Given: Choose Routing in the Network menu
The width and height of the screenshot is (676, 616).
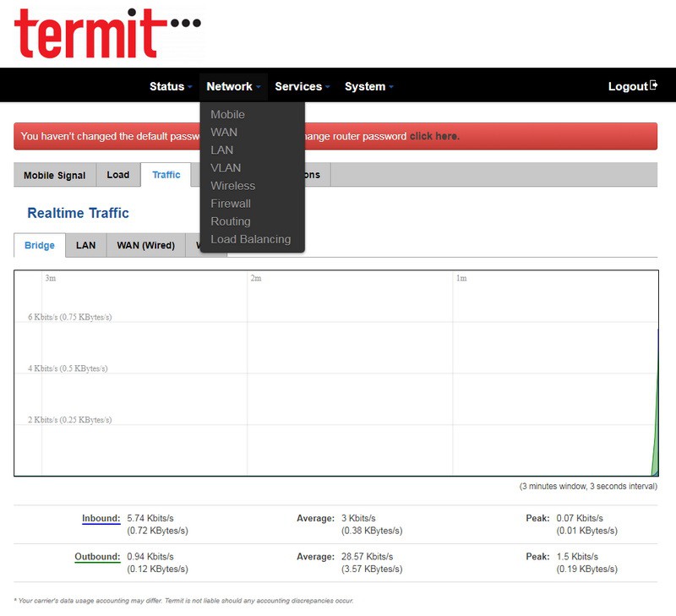Looking at the screenshot, I should 231,221.
